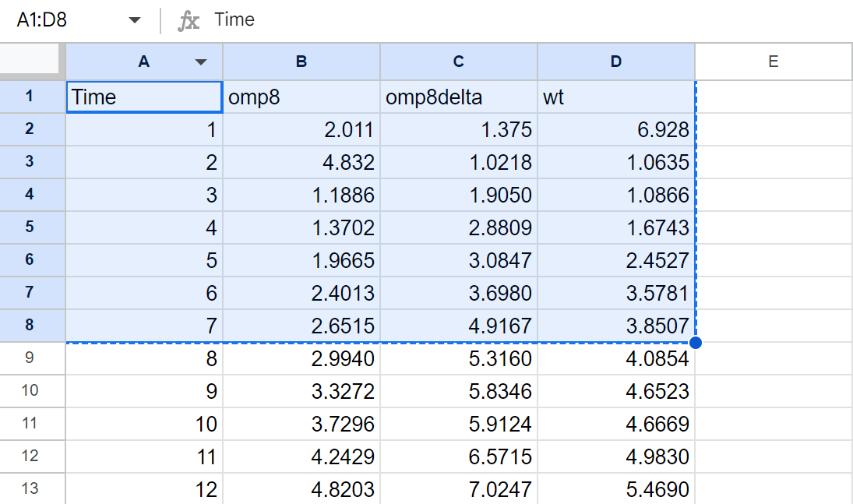
Task: Click the omp8 header cell
Action: pyautogui.click(x=301, y=97)
